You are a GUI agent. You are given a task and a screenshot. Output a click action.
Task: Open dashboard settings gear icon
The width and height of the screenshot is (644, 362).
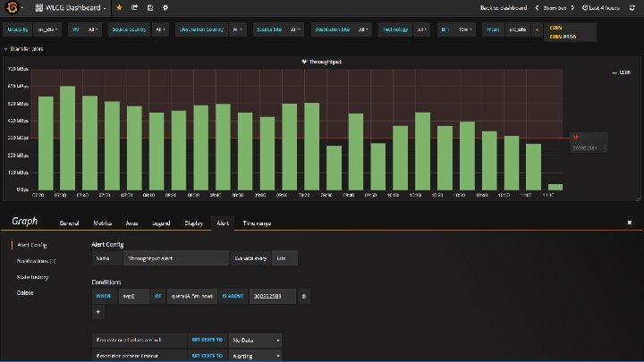(x=165, y=7)
